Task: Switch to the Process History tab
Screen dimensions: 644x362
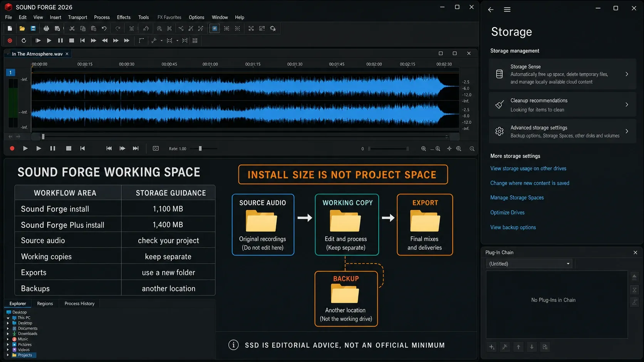Action: coord(79,304)
